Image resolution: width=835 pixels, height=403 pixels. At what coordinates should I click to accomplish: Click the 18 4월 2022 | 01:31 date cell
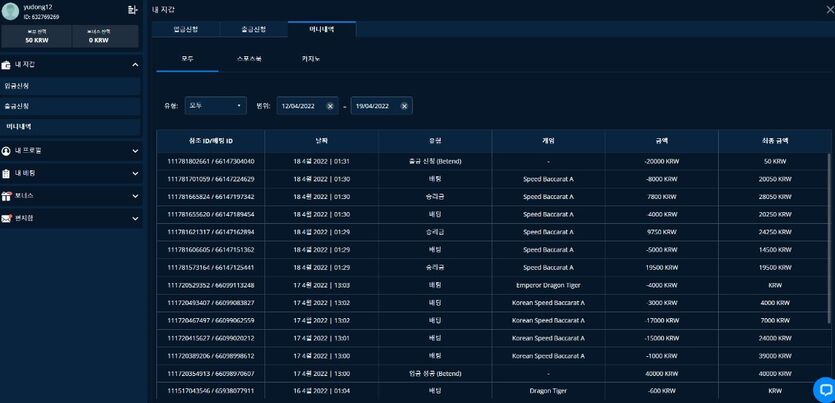point(321,161)
